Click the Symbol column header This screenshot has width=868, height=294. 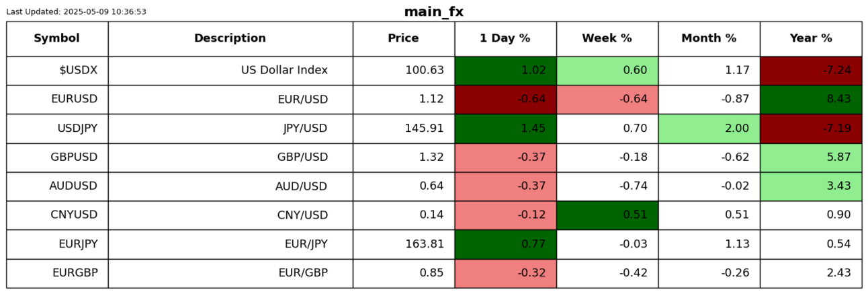point(57,38)
